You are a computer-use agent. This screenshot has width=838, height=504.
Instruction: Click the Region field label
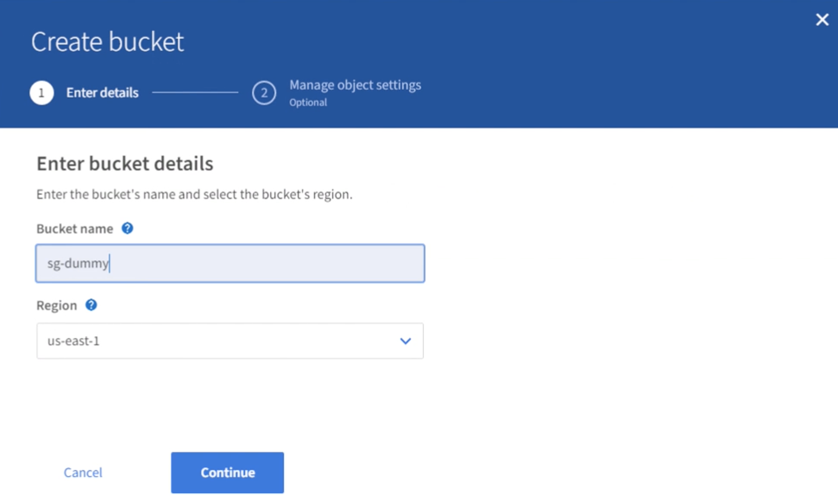(x=57, y=306)
